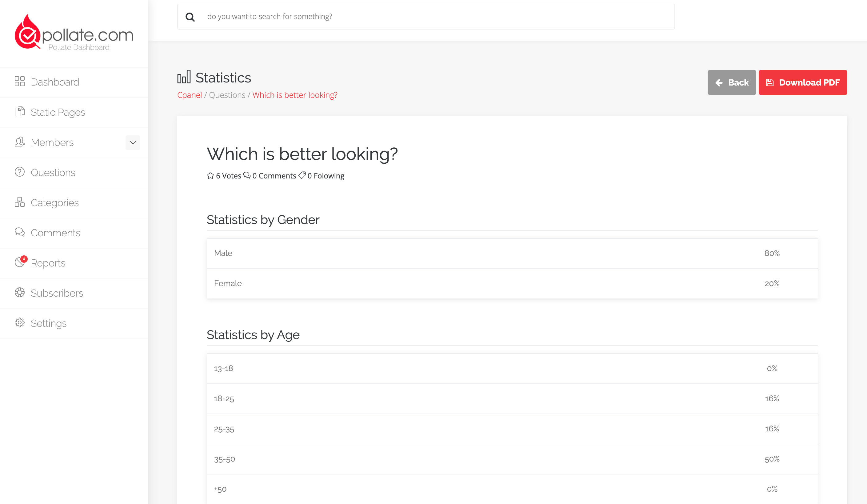Click the Pollate flame logo
The width and height of the screenshot is (867, 504).
pos(27,32)
